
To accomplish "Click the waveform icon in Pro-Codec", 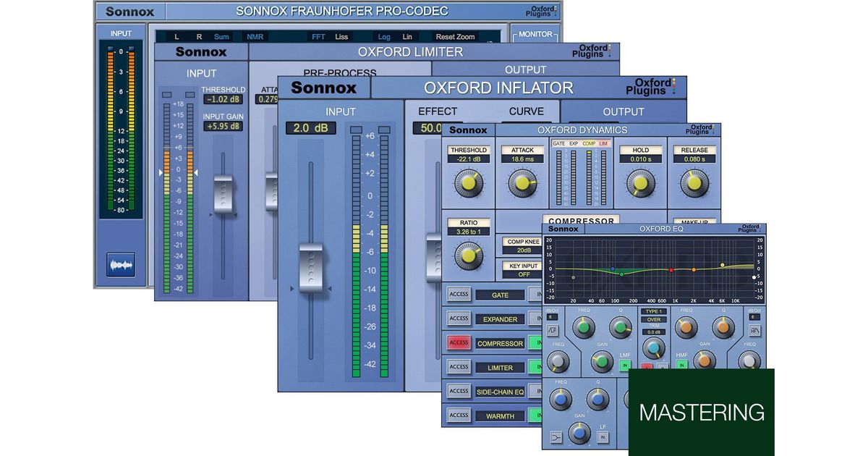I will pyautogui.click(x=121, y=264).
